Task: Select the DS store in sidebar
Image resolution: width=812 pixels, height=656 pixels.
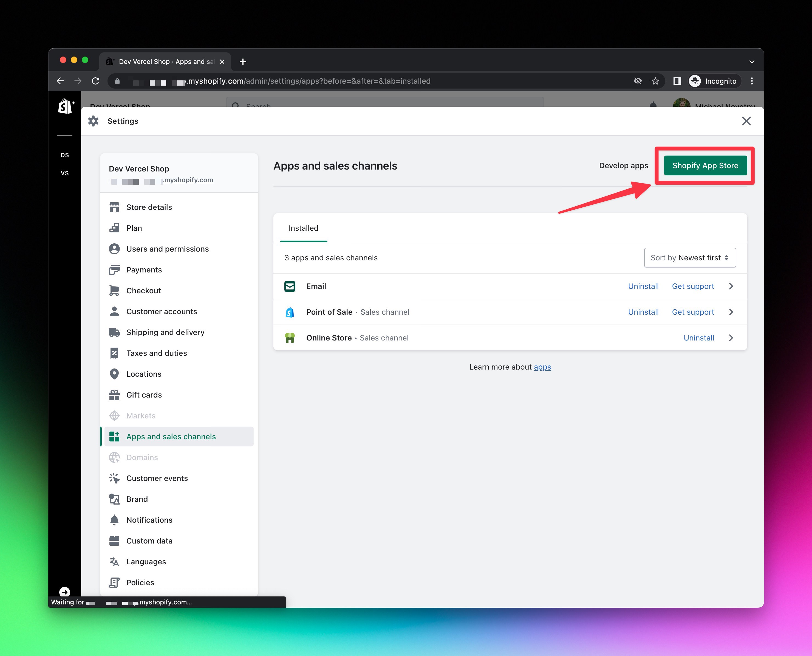Action: coord(65,155)
